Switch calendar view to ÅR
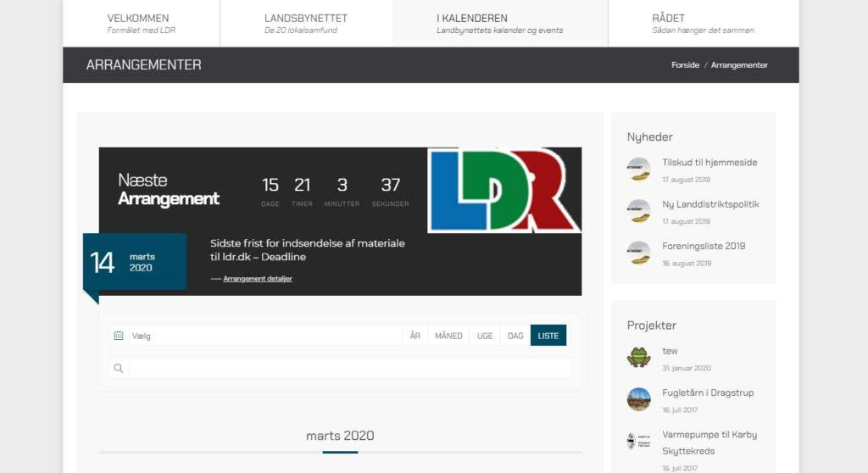The width and height of the screenshot is (868, 473). click(415, 336)
